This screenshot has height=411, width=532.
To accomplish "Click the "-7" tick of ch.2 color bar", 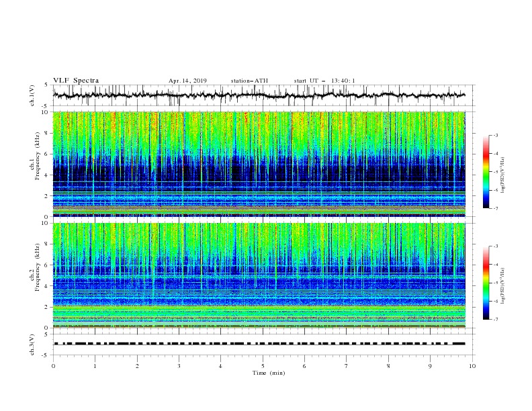I will [x=495, y=320].
